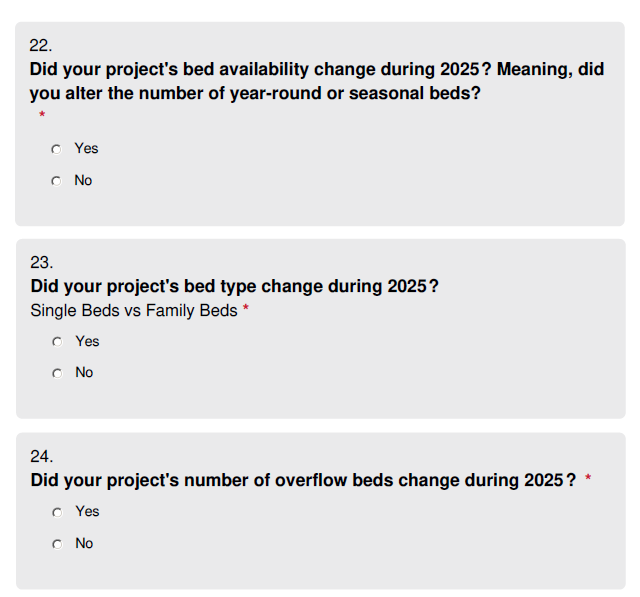Click the 'No' label text under question 23

84,372
